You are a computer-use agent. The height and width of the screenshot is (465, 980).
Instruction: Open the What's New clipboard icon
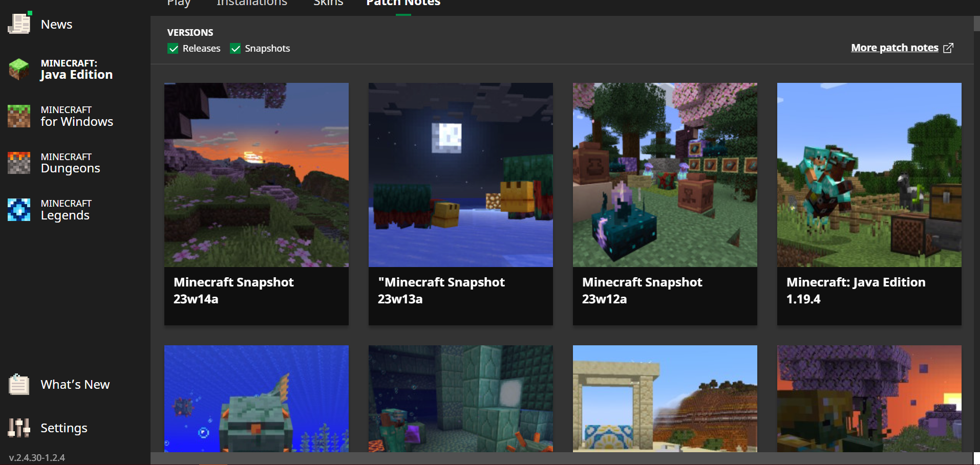[19, 384]
